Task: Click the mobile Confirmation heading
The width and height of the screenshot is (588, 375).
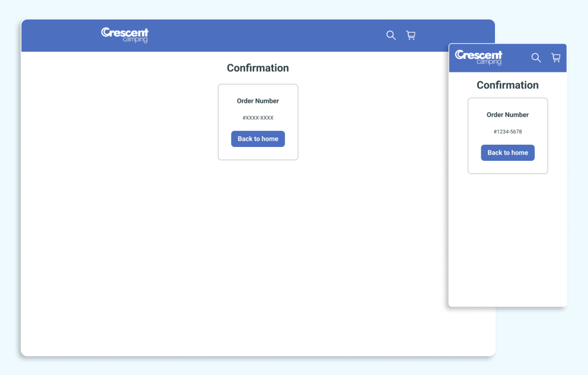Action: coord(508,85)
